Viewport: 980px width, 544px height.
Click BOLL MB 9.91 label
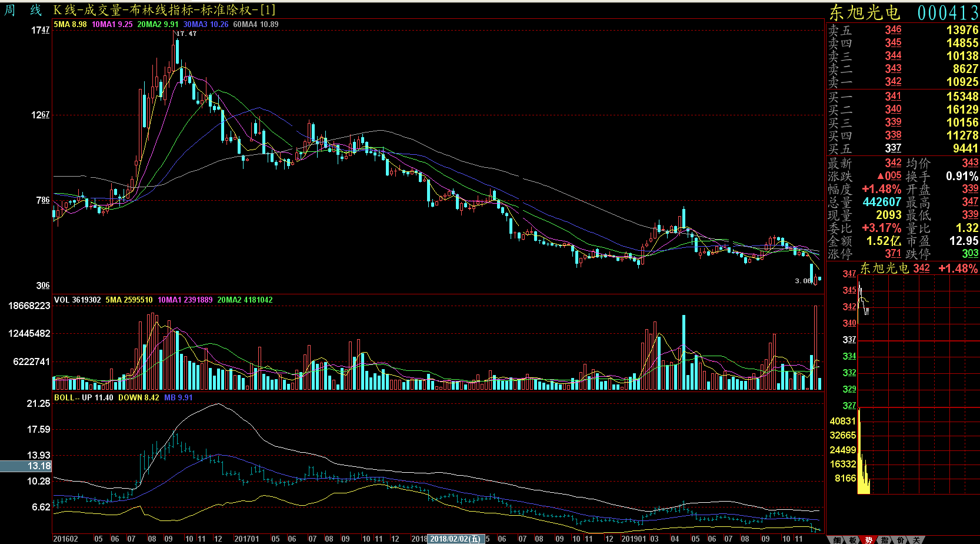click(178, 397)
